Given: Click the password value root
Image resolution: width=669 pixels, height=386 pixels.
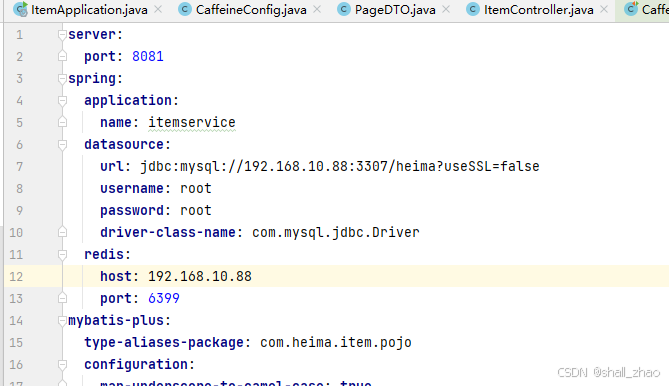Looking at the screenshot, I should (x=196, y=210).
